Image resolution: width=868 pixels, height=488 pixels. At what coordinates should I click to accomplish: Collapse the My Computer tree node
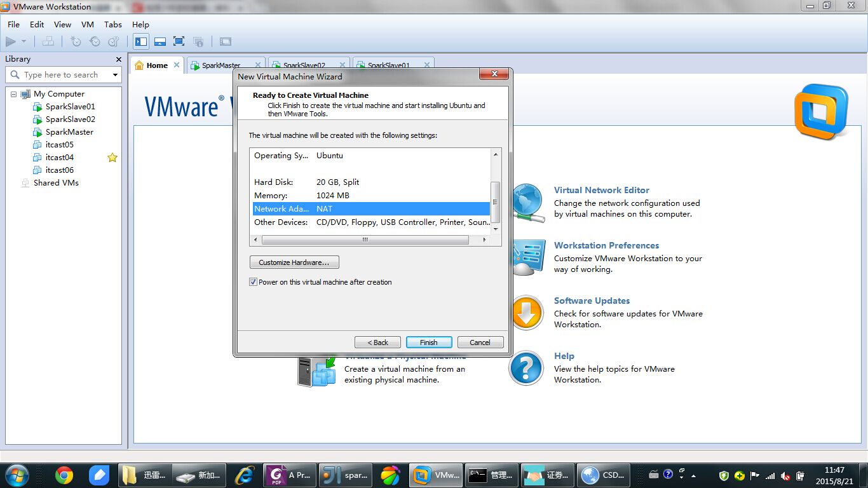[x=13, y=94]
